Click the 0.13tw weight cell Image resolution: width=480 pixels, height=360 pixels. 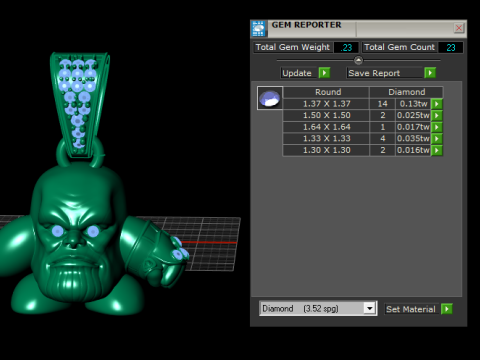[x=413, y=104]
